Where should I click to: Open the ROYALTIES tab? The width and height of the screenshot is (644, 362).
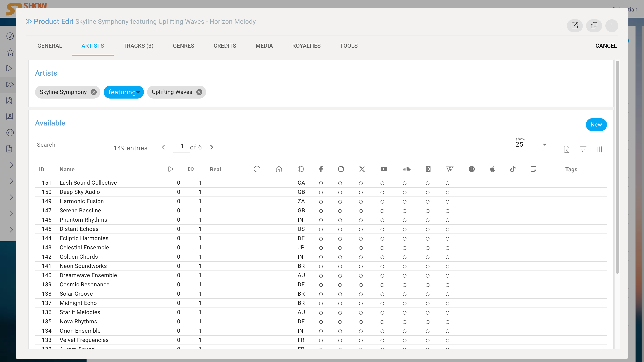coord(306,46)
